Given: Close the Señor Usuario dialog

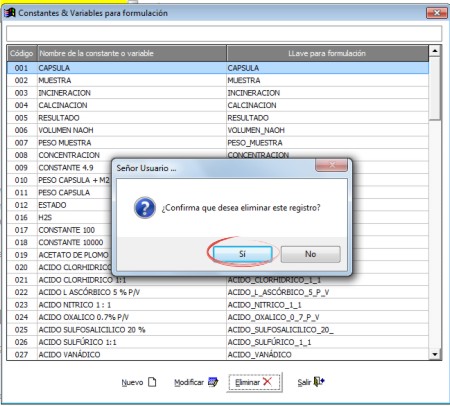Looking at the screenshot, I should point(331,165).
